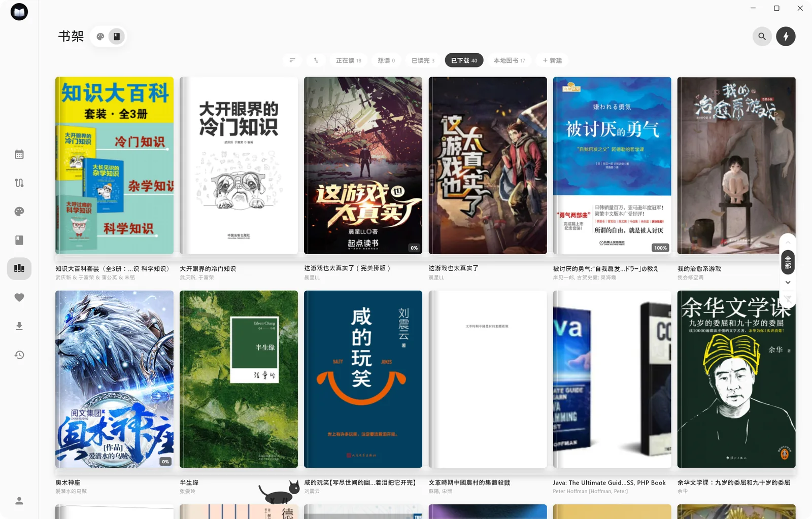
Task: Click the title 文革時期中國農村的集體殺戮
Action: (x=469, y=482)
